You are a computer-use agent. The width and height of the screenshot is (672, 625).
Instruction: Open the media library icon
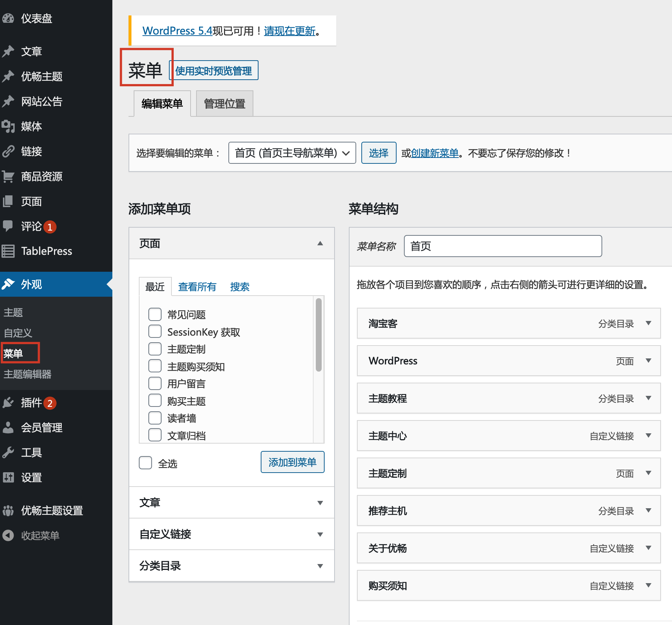tap(8, 126)
